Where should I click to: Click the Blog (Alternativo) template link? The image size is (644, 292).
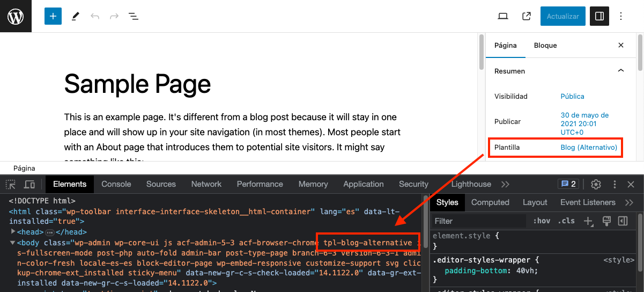tap(589, 147)
